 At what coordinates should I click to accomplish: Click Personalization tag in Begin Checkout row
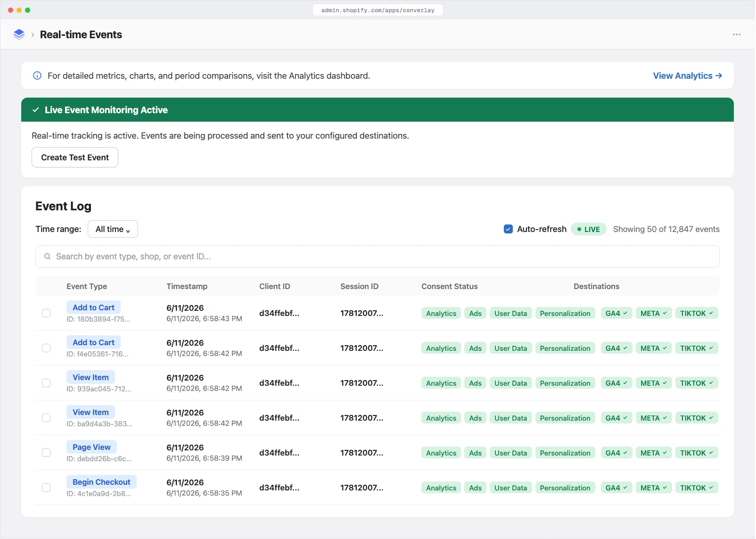(x=565, y=488)
